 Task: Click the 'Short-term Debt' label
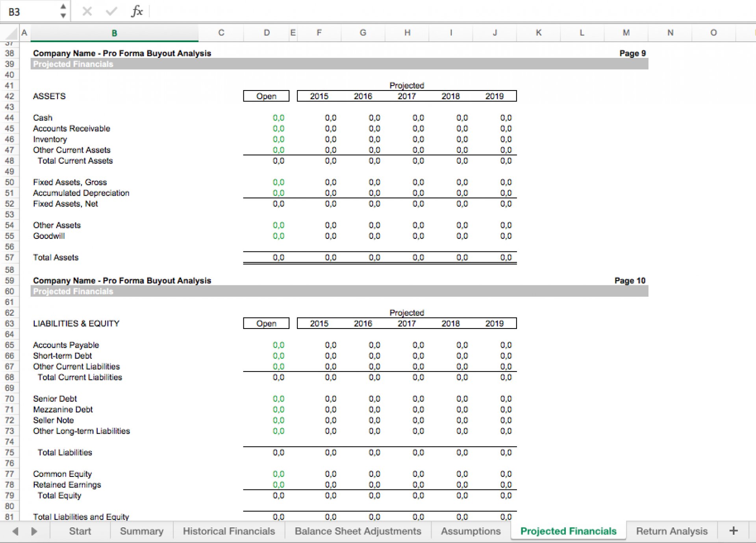tap(62, 356)
